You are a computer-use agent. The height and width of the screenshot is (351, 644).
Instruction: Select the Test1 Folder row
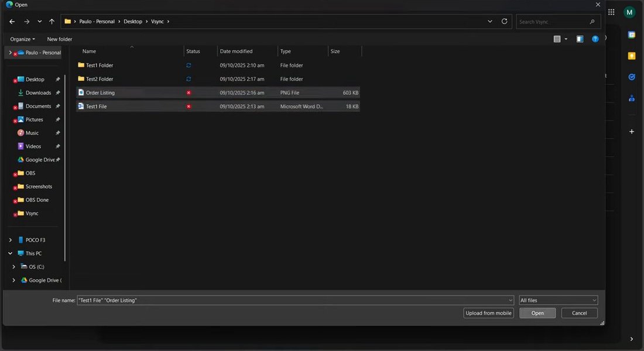[x=218, y=66]
